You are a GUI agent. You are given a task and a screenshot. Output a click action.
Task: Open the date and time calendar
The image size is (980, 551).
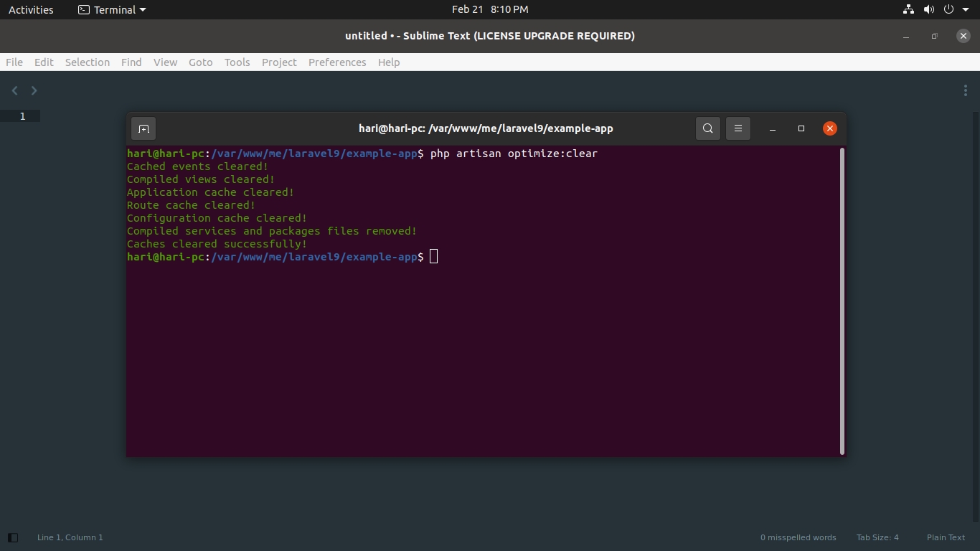[490, 9]
